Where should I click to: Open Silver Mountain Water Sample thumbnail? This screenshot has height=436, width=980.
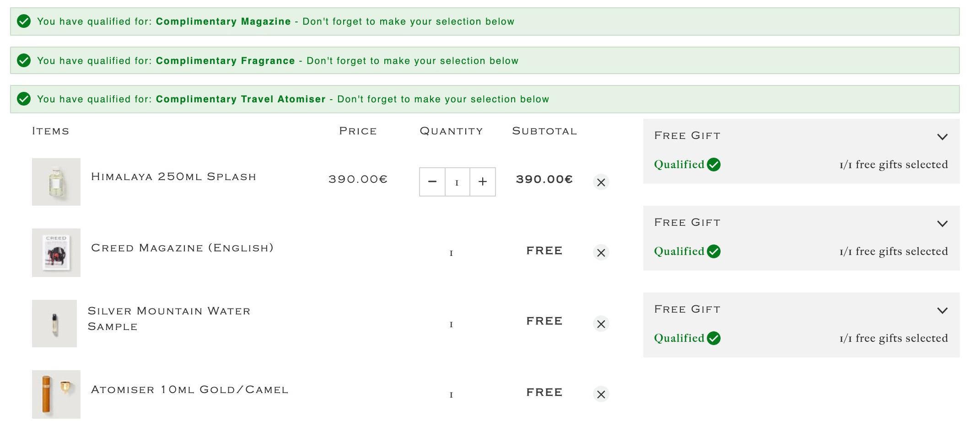tap(54, 324)
